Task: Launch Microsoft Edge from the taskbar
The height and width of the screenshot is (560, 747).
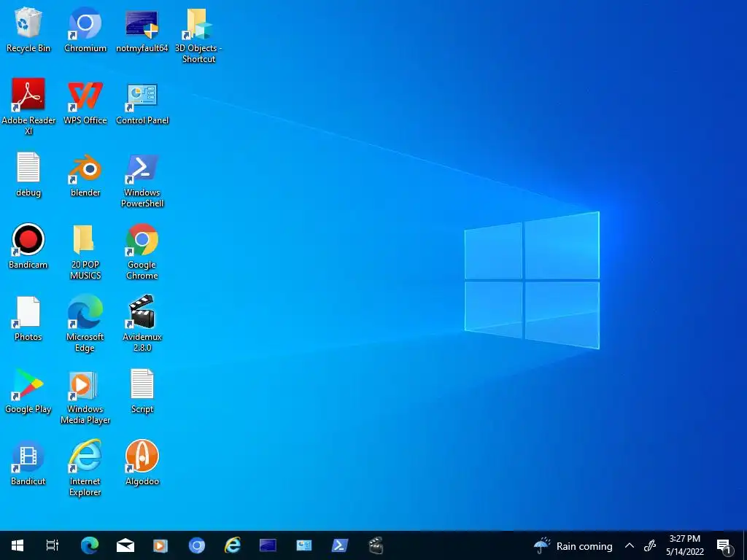Action: coord(90,545)
